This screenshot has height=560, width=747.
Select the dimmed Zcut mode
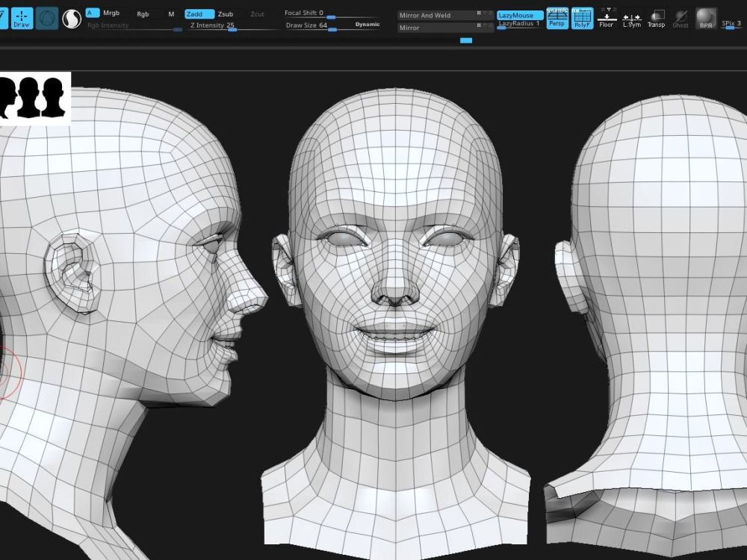[257, 14]
